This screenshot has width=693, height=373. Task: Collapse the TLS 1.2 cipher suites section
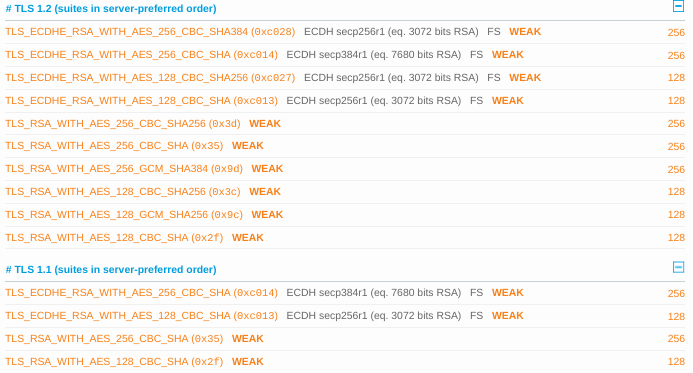click(678, 6)
